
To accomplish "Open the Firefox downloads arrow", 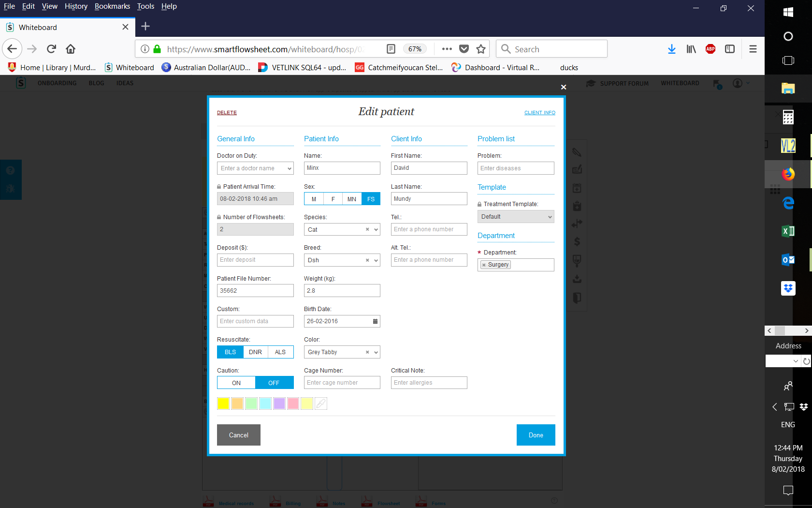I will pyautogui.click(x=671, y=49).
